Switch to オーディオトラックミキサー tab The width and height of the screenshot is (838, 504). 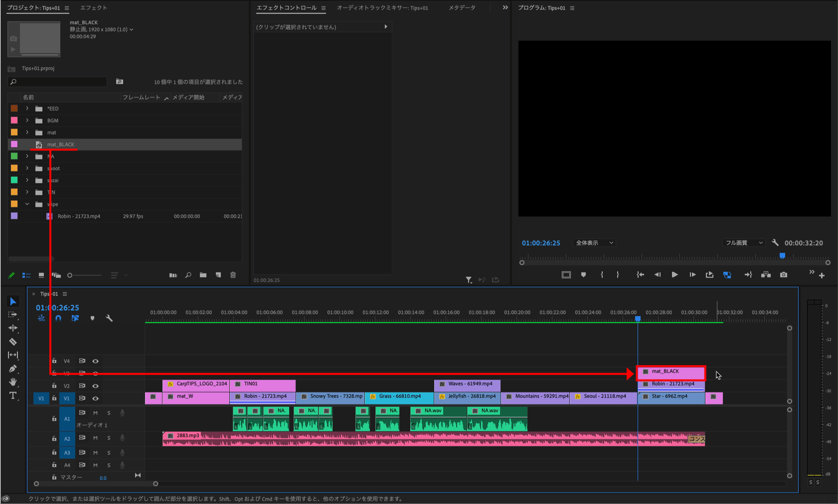point(382,7)
